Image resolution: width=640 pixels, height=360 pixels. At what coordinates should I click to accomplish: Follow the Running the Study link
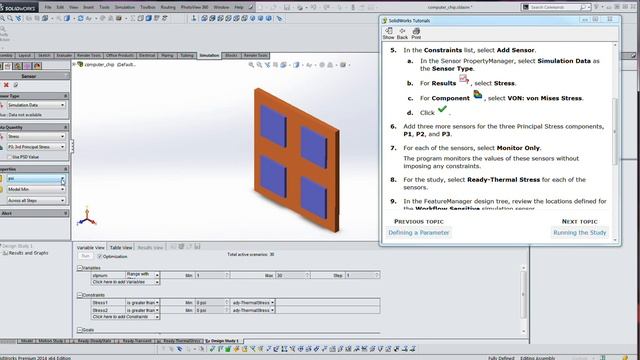pos(580,233)
